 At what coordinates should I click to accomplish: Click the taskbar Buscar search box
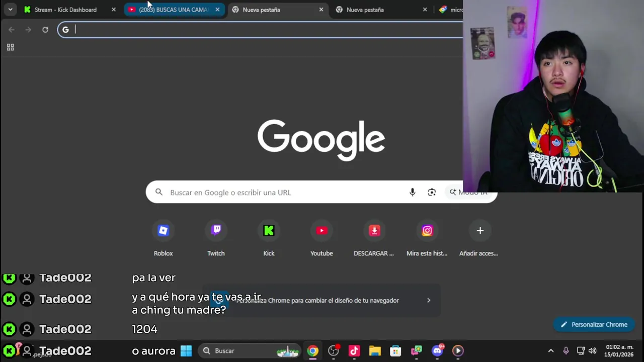pos(249,350)
